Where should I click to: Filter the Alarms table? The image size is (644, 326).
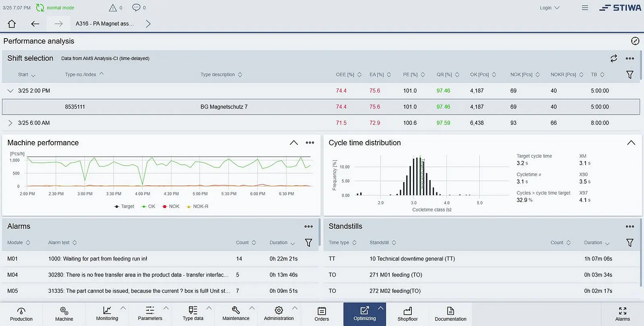tap(308, 243)
